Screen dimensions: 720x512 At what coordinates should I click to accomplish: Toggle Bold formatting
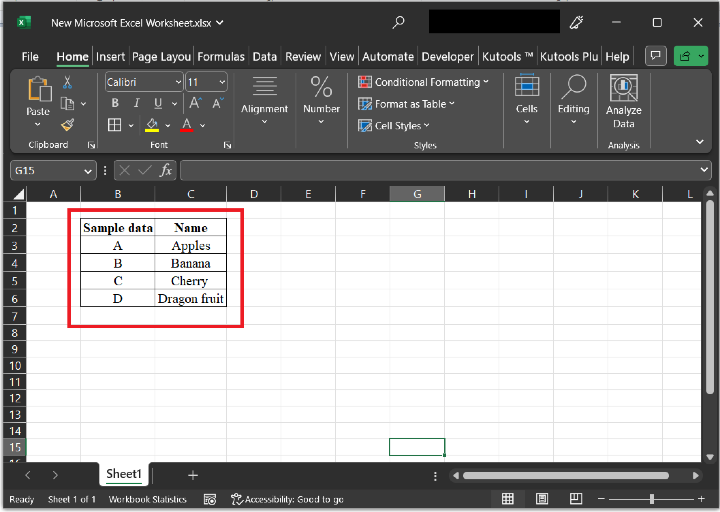[x=115, y=103]
